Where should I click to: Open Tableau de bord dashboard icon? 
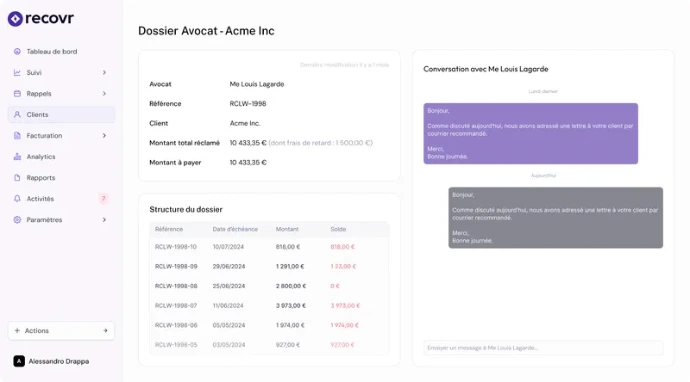point(17,51)
